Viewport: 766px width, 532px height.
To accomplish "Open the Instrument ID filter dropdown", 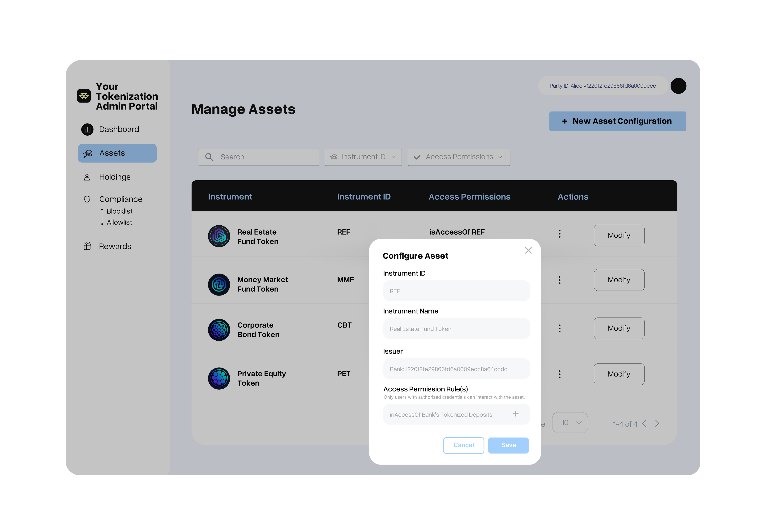I will [x=363, y=157].
